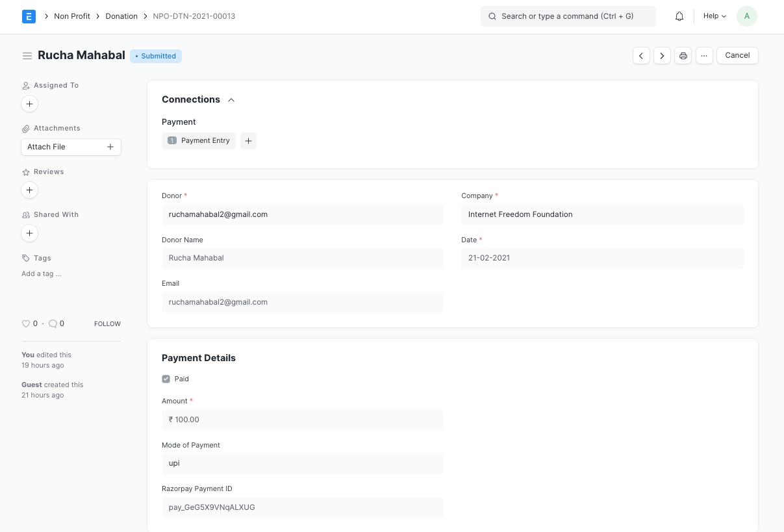Viewport: 784px width, 532px height.
Task: Open the linked Payment Entry
Action: coord(205,141)
